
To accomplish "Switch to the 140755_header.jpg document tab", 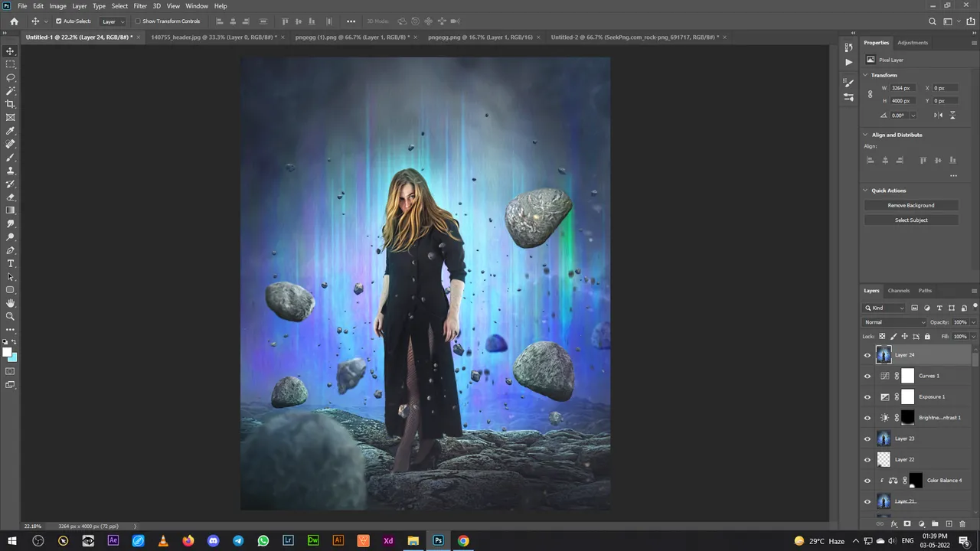I will [214, 37].
